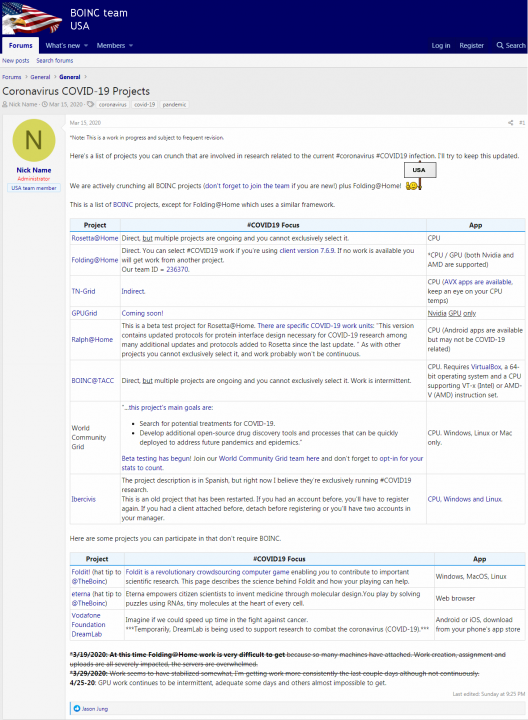Viewport: 528px width, 720px height.
Task: Open the eterna project link
Action: click(x=81, y=594)
